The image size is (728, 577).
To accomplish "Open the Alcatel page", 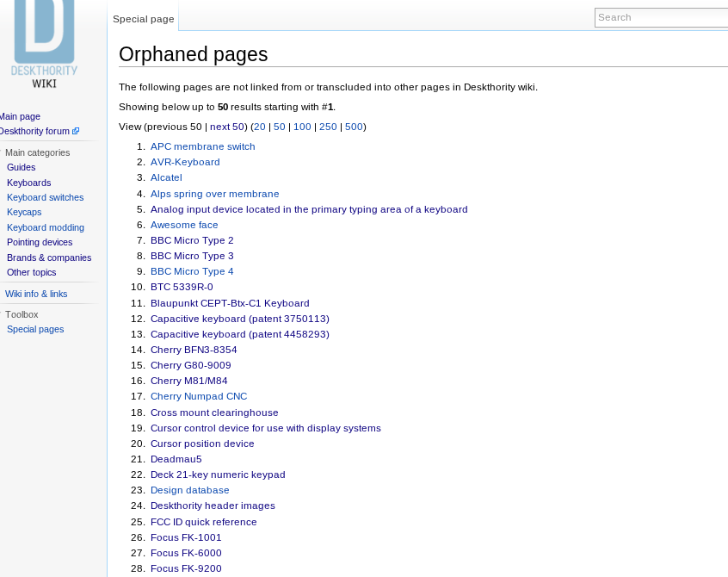I will click(166, 178).
